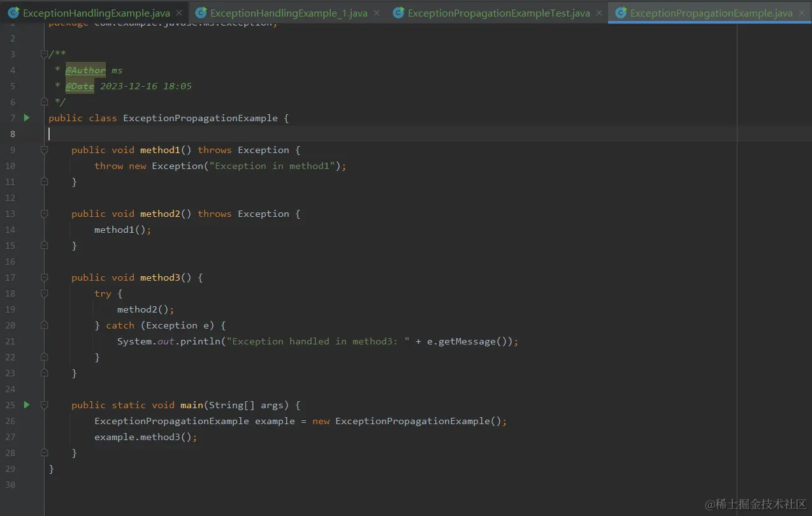Click the fold end marker at line 28
The height and width of the screenshot is (516, 812).
[44, 452]
